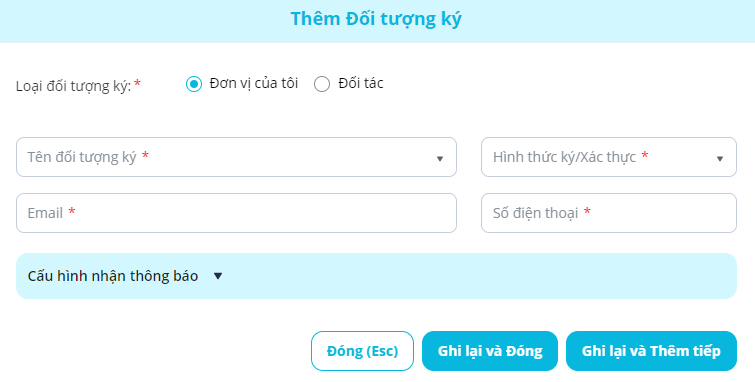
Task: Click the arrow icon in 'Hình thức ký/Xác thực'
Action: (x=720, y=158)
